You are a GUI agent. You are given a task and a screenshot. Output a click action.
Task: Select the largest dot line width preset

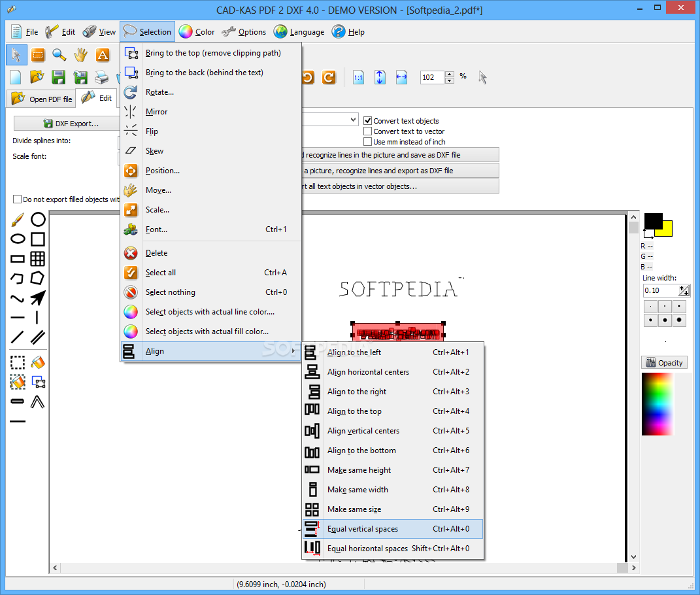[x=679, y=320]
